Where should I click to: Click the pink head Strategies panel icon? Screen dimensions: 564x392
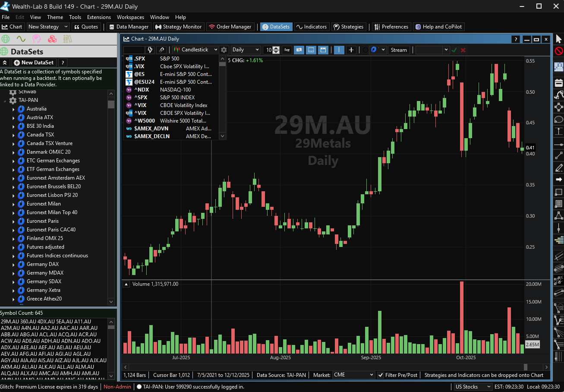(x=37, y=39)
